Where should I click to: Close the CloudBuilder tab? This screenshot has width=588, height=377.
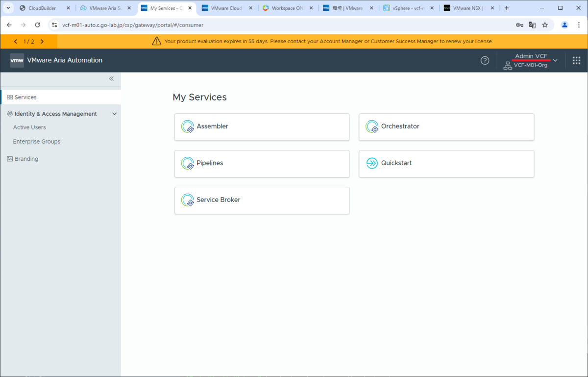(x=68, y=8)
